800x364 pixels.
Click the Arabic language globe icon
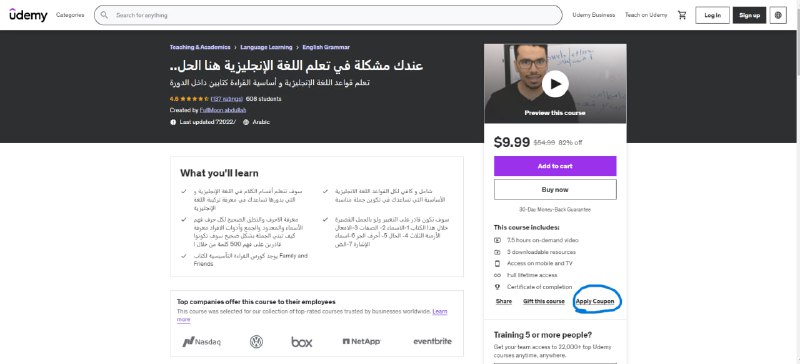tap(246, 122)
